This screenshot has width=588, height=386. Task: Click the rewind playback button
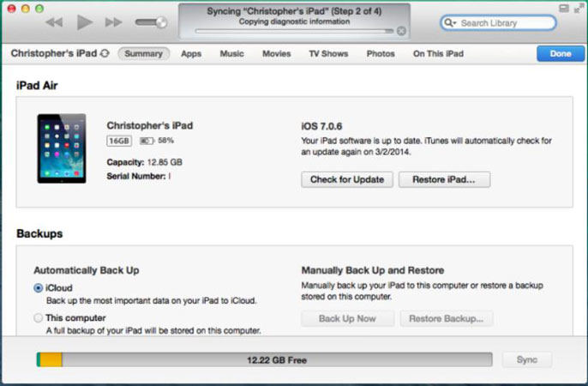(54, 22)
